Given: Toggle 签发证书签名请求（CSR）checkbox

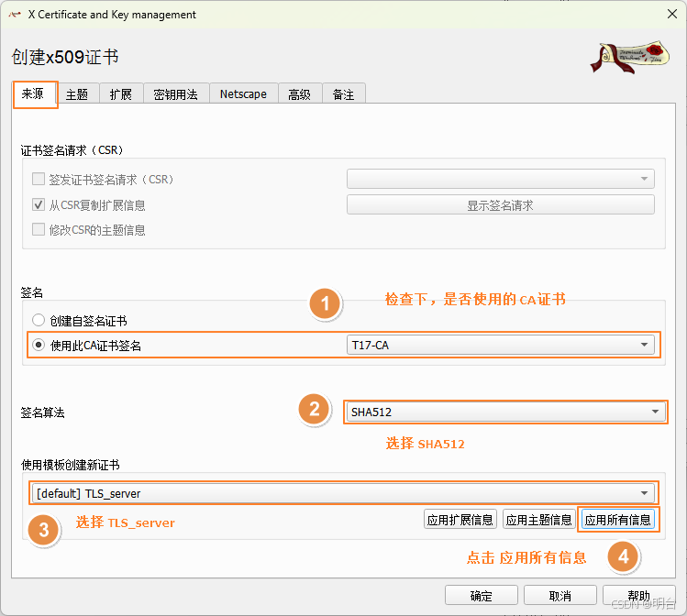Looking at the screenshot, I should tap(39, 179).
